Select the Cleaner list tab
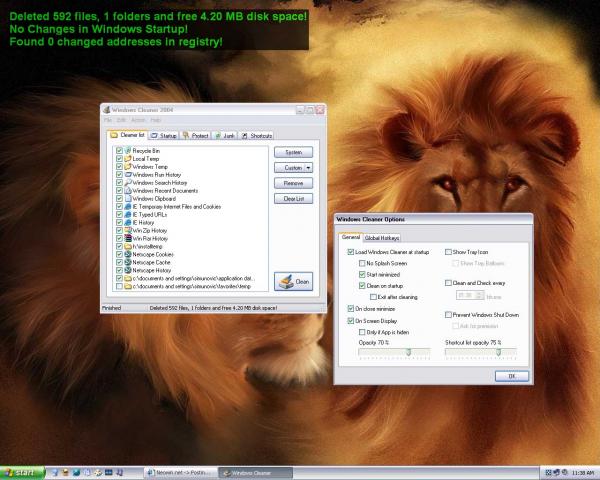Image resolution: width=600 pixels, height=480 pixels. tap(127, 135)
